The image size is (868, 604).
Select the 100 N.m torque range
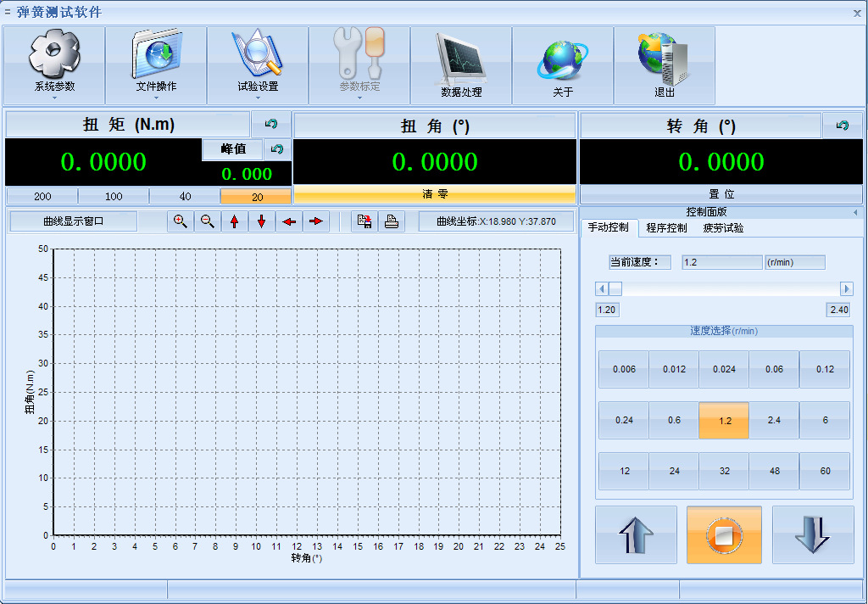(x=114, y=197)
